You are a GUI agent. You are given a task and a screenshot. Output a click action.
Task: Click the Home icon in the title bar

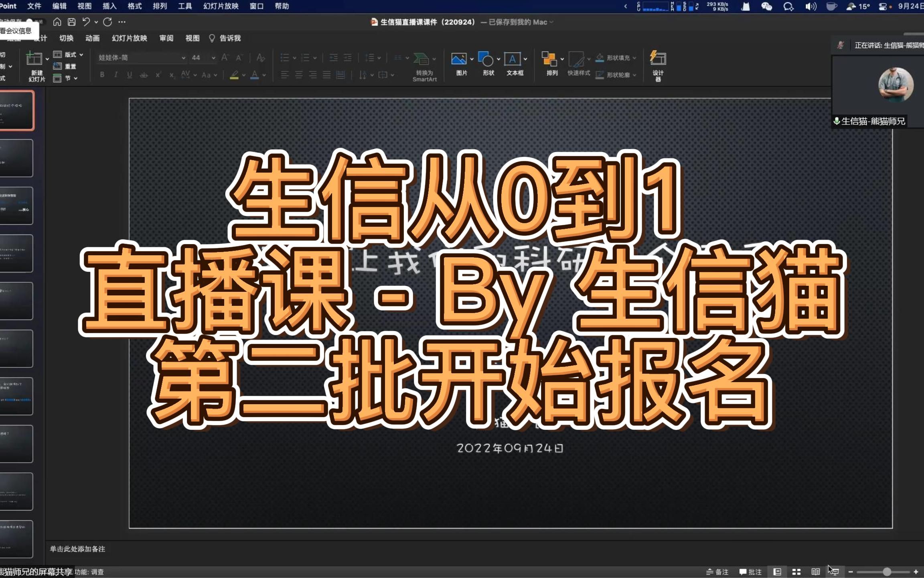[57, 22]
